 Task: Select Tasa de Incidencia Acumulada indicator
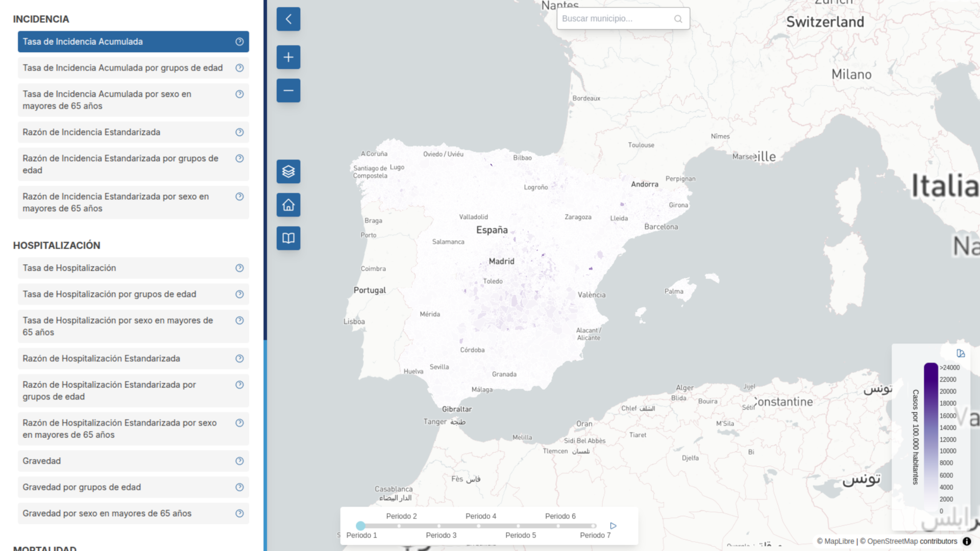point(133,42)
